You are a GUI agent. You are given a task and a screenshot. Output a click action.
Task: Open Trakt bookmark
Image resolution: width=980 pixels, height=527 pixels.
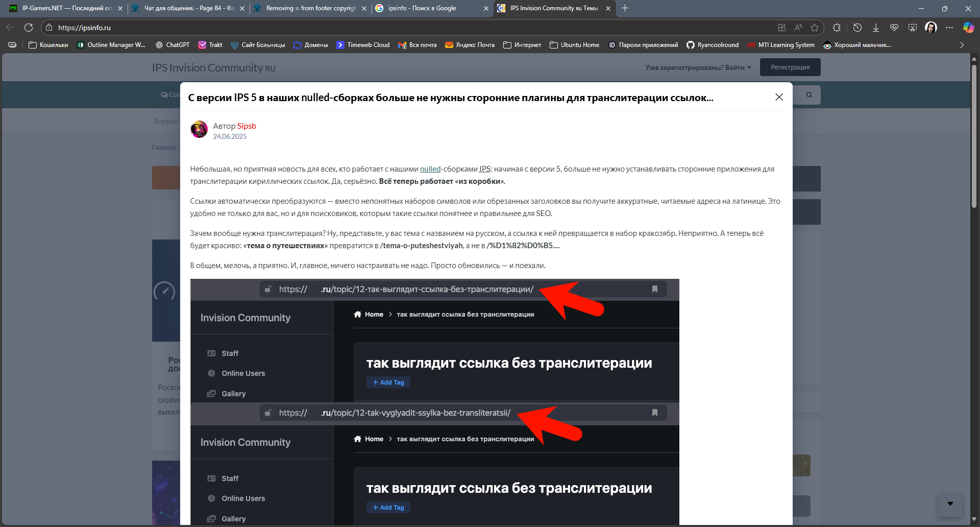pyautogui.click(x=210, y=45)
